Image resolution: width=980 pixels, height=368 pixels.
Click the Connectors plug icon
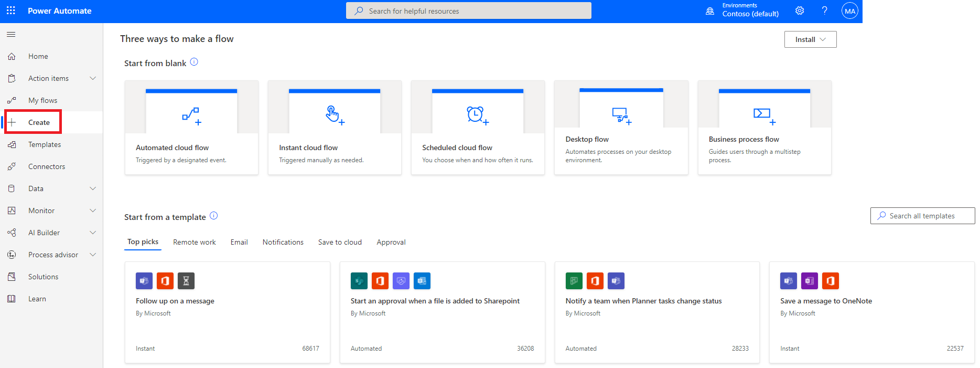pyautogui.click(x=12, y=166)
